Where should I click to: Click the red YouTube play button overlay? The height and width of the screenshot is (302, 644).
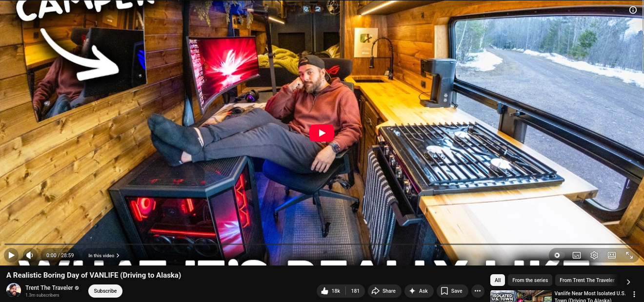322,133
